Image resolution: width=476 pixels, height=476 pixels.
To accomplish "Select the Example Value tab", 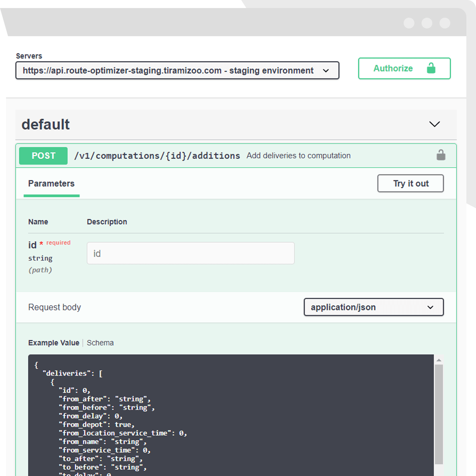I will coord(53,343).
